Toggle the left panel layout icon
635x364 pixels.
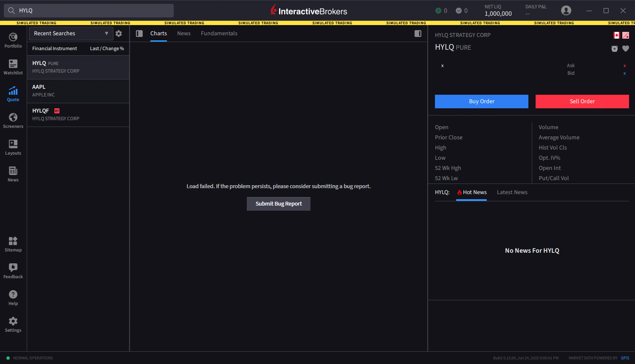(139, 34)
